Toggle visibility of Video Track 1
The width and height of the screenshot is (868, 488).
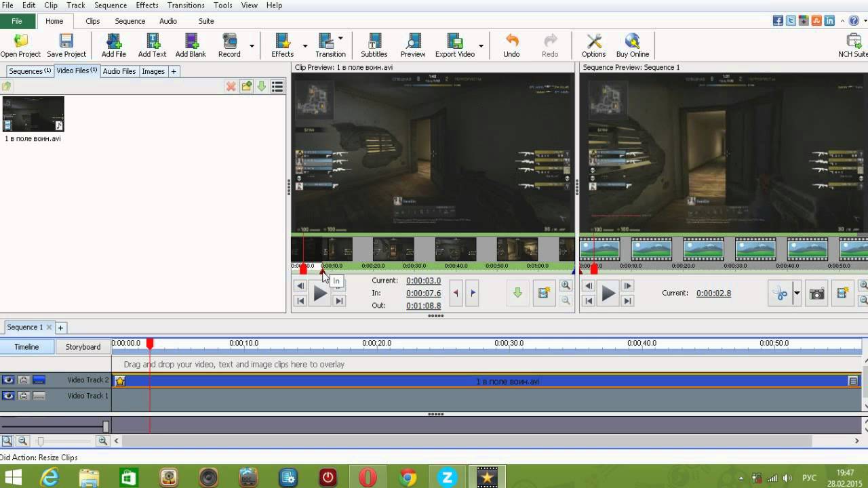8,396
